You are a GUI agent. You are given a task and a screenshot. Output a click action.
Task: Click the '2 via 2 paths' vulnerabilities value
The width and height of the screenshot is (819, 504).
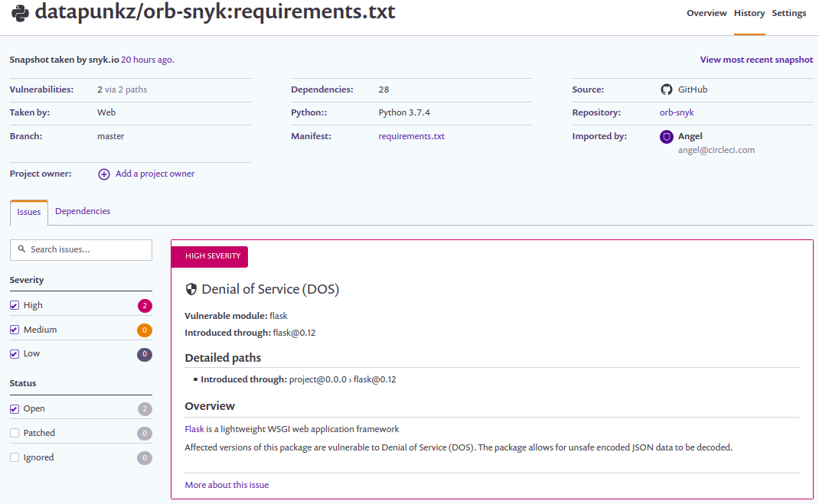(x=122, y=89)
